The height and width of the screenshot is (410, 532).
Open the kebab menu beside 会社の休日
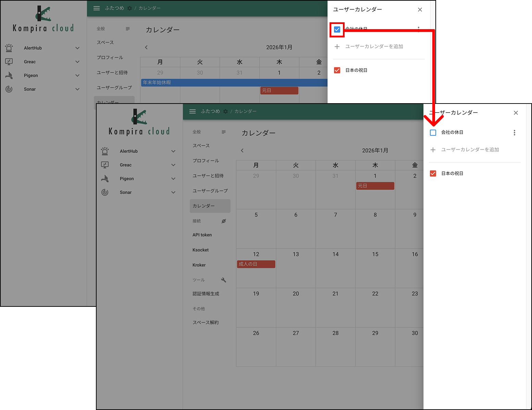click(514, 133)
